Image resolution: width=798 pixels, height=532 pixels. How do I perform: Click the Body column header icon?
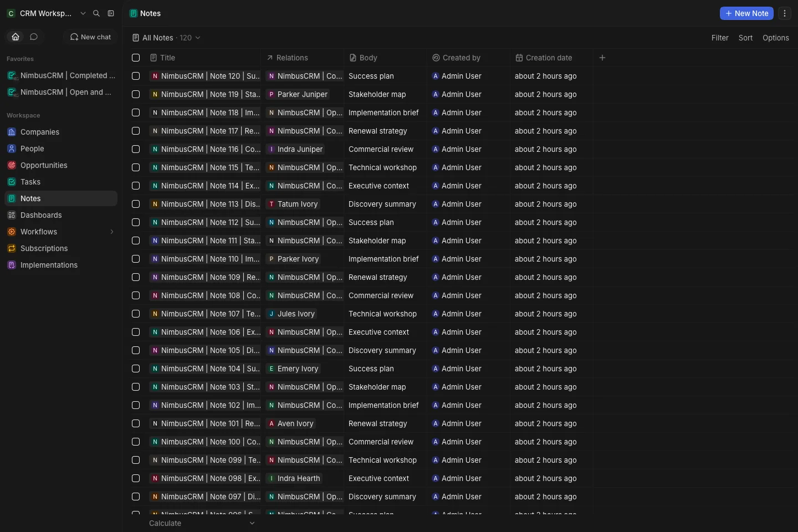[x=353, y=58]
